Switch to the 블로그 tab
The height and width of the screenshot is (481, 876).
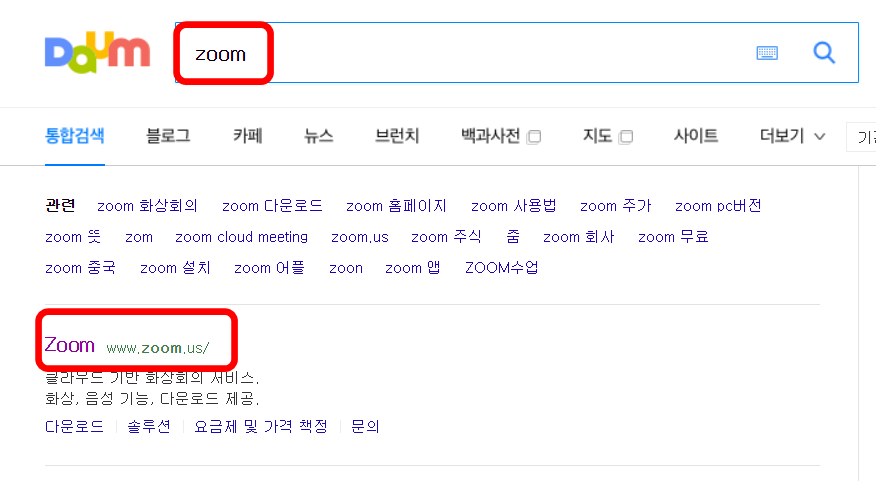tap(168, 136)
